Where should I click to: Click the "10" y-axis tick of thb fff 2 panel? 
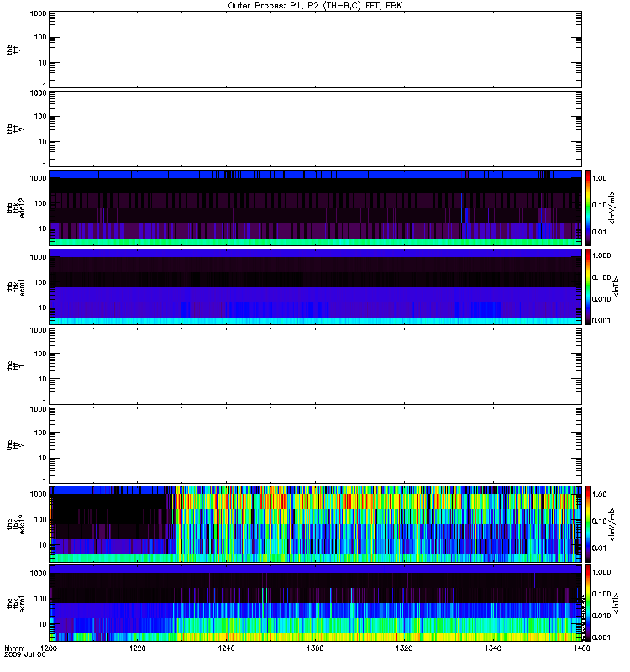click(43, 141)
